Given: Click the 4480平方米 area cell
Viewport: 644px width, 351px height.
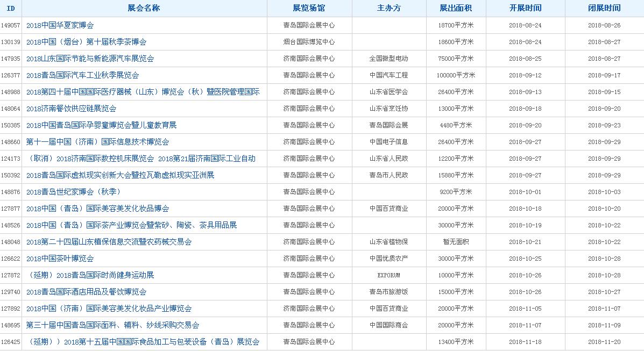Looking at the screenshot, I should 456,125.
